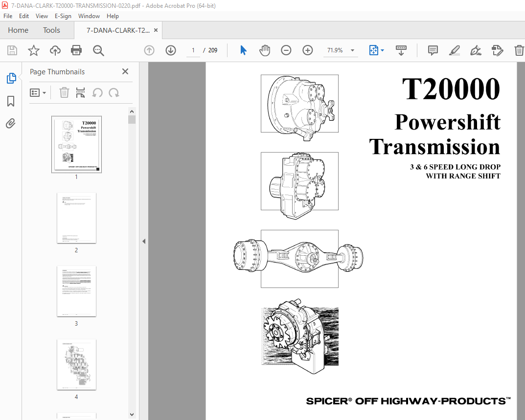
Task: Rotate page clockwise
Action: pos(114,93)
